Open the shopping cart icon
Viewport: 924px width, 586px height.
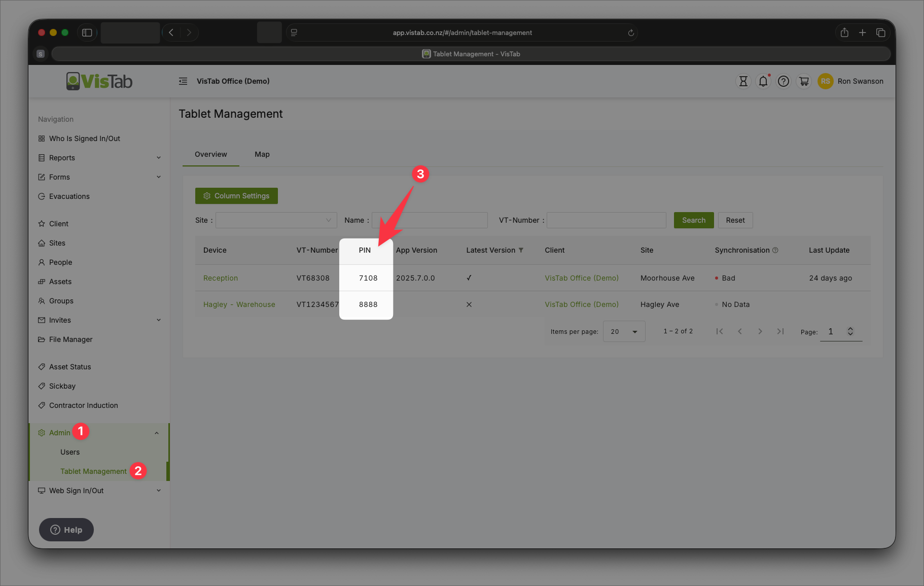(x=804, y=81)
